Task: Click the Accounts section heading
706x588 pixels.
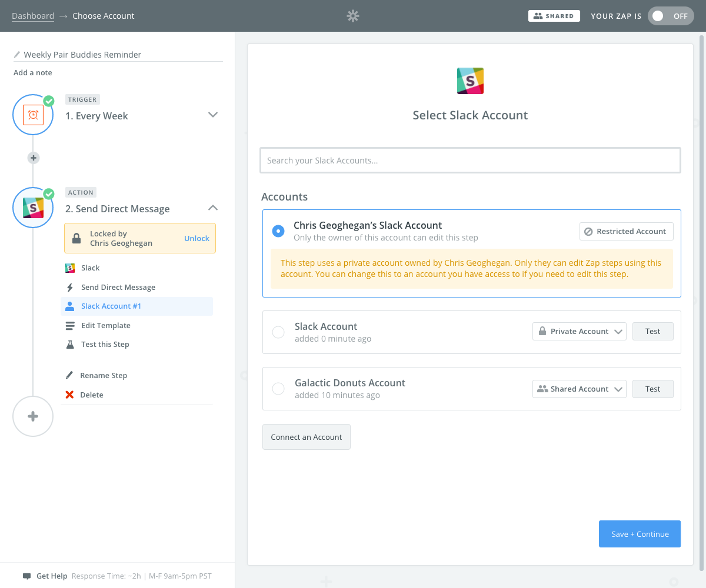Action: click(x=285, y=196)
